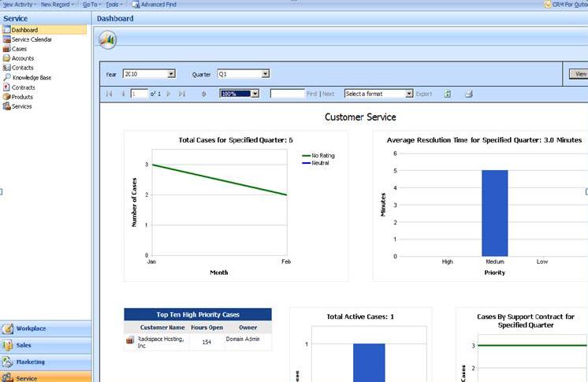Viewport: 588px width, 382px height.
Task: Open the Cases list from the sidebar
Action: pyautogui.click(x=19, y=49)
